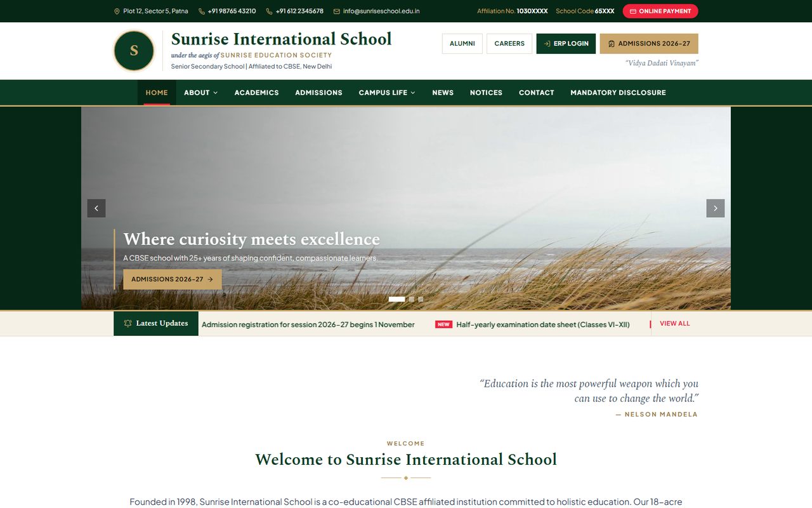This screenshot has height=508, width=812.
Task: Click the phone icon next to +91 612 2345678
Action: 270,11
